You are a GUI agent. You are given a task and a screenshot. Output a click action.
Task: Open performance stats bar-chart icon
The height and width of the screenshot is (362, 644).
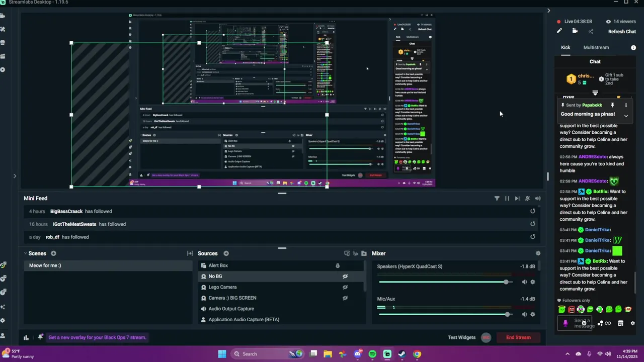[x=26, y=337]
